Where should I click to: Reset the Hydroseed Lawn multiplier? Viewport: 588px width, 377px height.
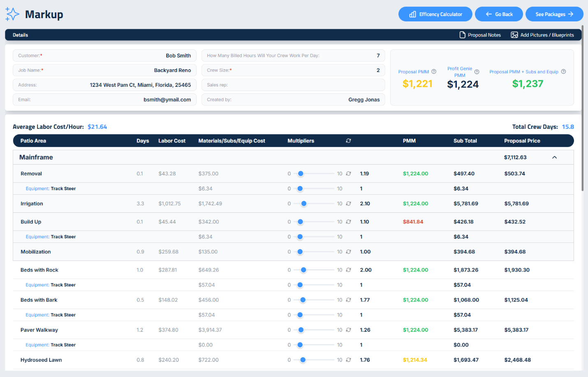coord(348,360)
